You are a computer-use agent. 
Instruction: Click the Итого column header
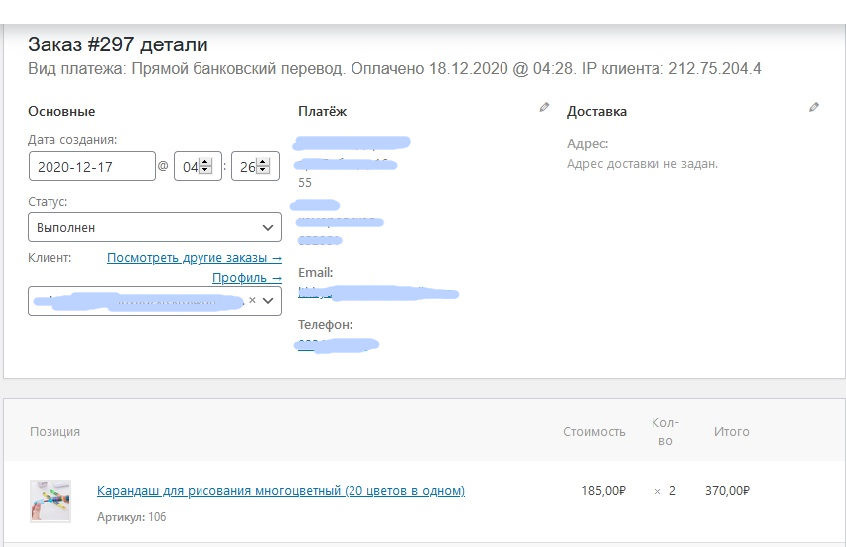(731, 432)
